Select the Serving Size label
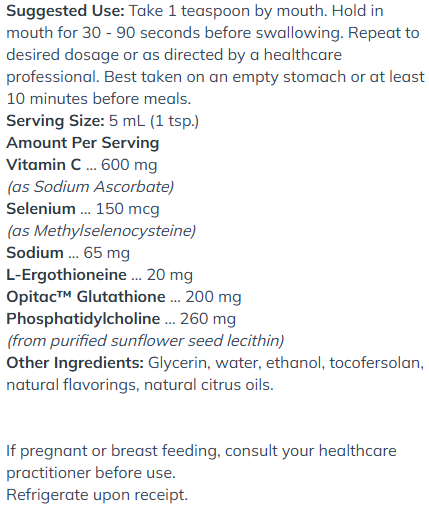This screenshot has width=429, height=510. coord(55,121)
